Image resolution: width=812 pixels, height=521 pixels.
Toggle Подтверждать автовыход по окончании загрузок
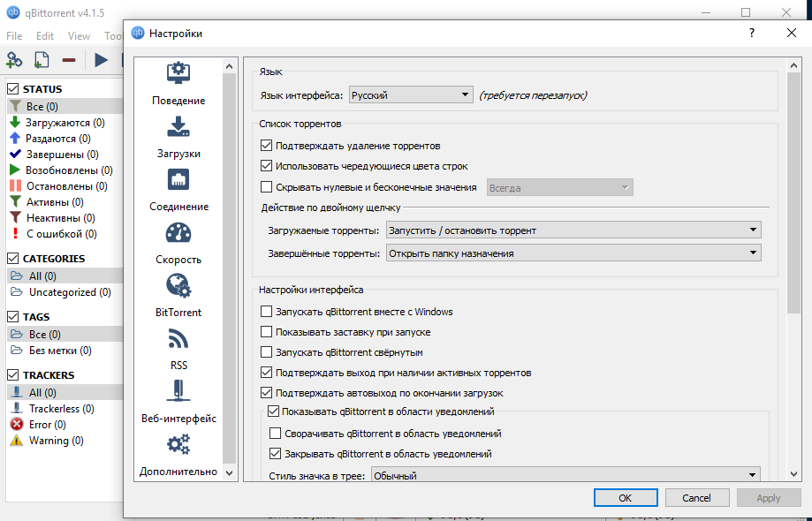pos(266,393)
